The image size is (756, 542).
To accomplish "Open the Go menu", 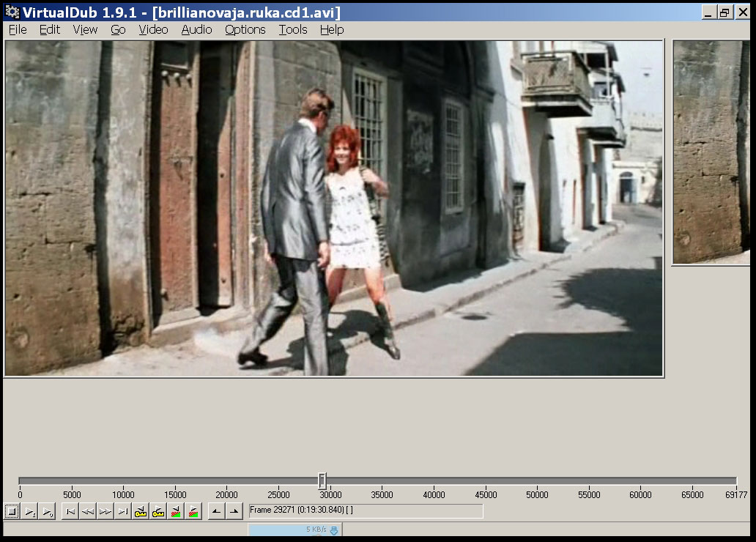I will pos(118,30).
